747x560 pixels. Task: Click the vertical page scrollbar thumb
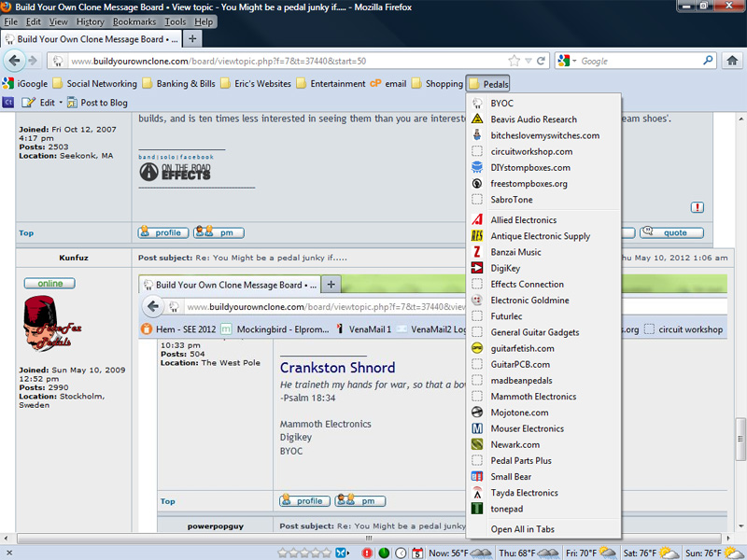pyautogui.click(x=740, y=440)
